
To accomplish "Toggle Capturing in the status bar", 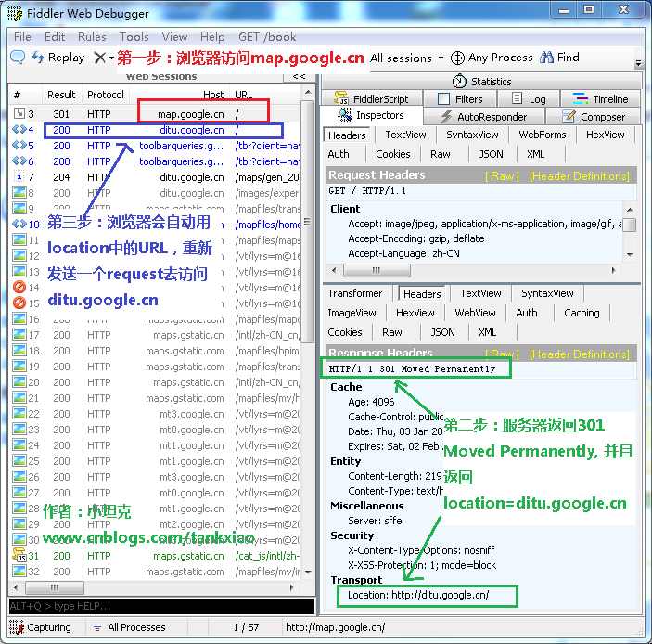I will (40, 627).
